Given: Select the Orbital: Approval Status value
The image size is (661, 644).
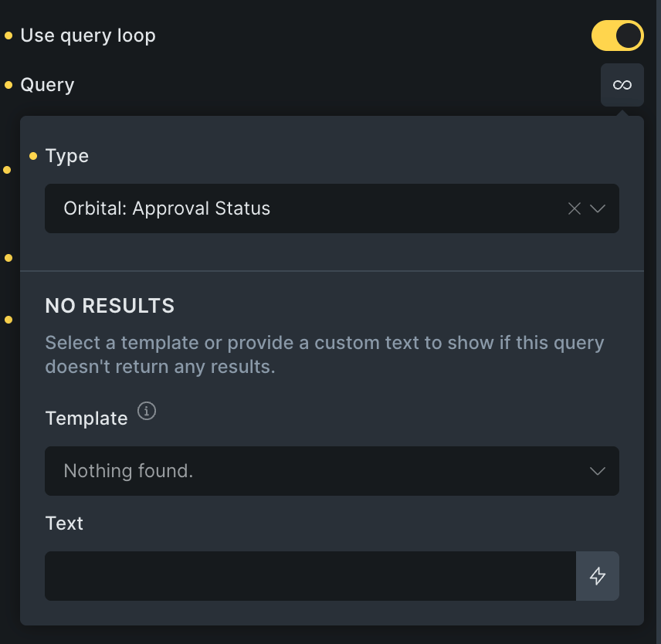Looking at the screenshot, I should tap(167, 208).
